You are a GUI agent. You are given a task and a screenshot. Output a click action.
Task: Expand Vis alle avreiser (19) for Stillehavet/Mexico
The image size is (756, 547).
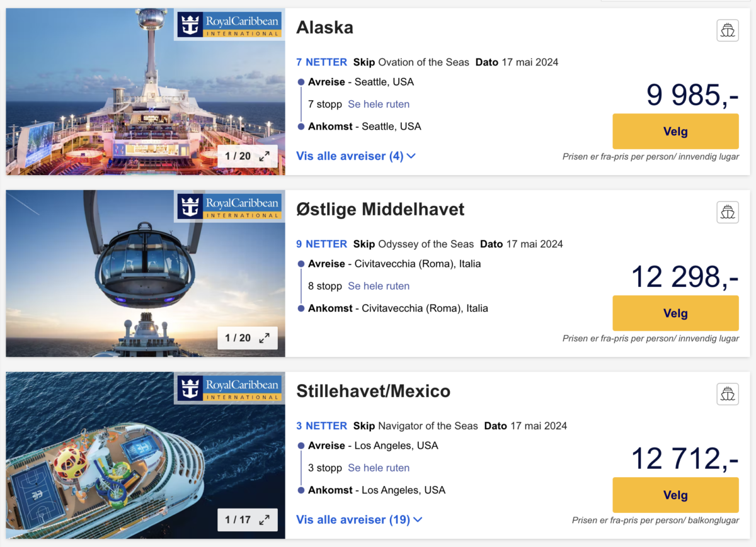click(359, 520)
